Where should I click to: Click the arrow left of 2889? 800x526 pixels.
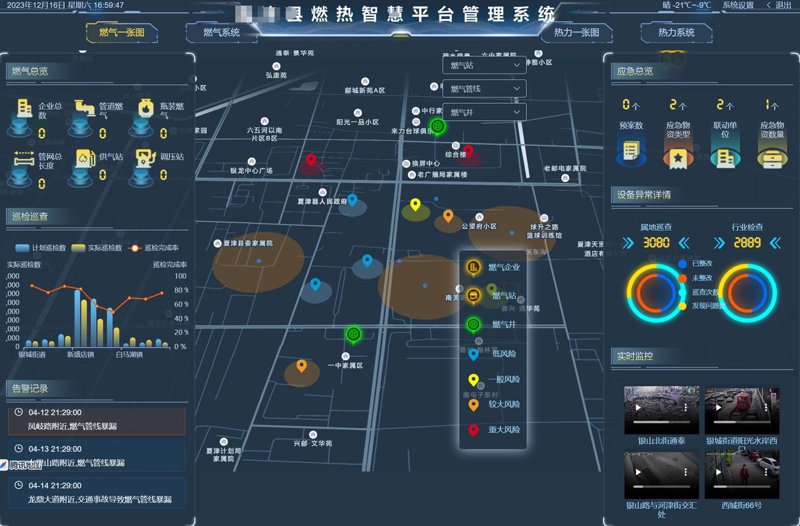point(719,242)
